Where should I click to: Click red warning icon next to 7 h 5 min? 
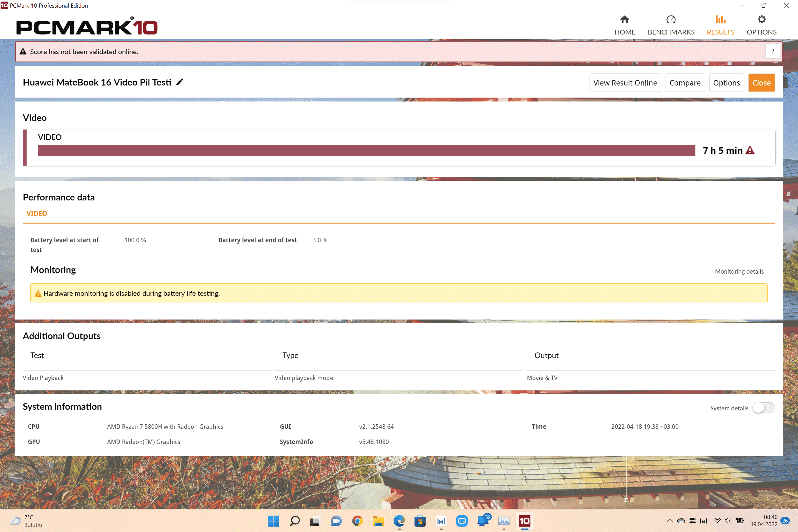click(x=750, y=150)
